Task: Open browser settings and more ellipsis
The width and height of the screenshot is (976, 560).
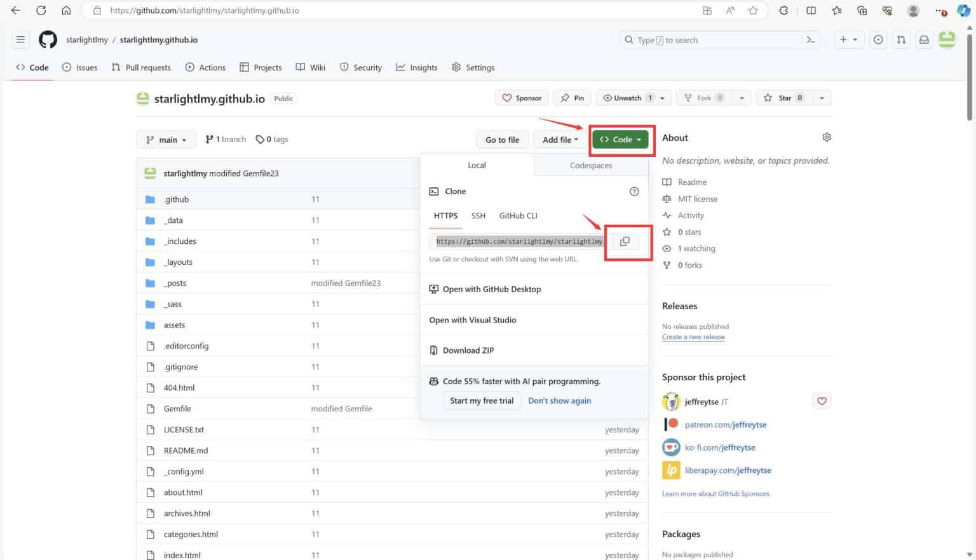Action: point(940,10)
